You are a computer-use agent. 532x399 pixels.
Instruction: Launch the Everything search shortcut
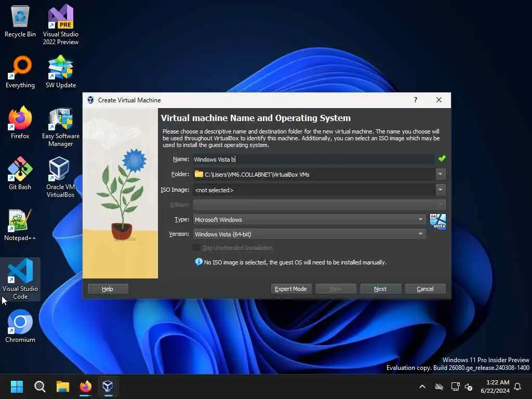point(20,72)
